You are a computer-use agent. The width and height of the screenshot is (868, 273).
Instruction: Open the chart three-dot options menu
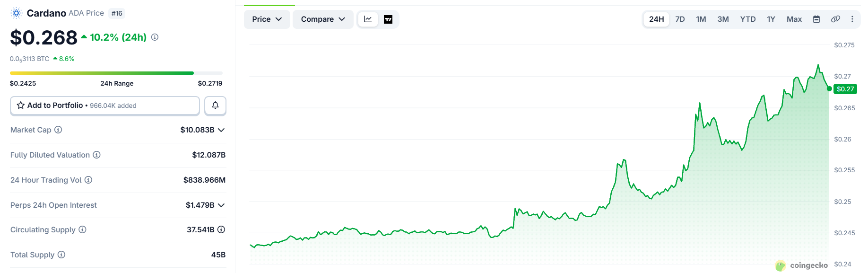852,19
